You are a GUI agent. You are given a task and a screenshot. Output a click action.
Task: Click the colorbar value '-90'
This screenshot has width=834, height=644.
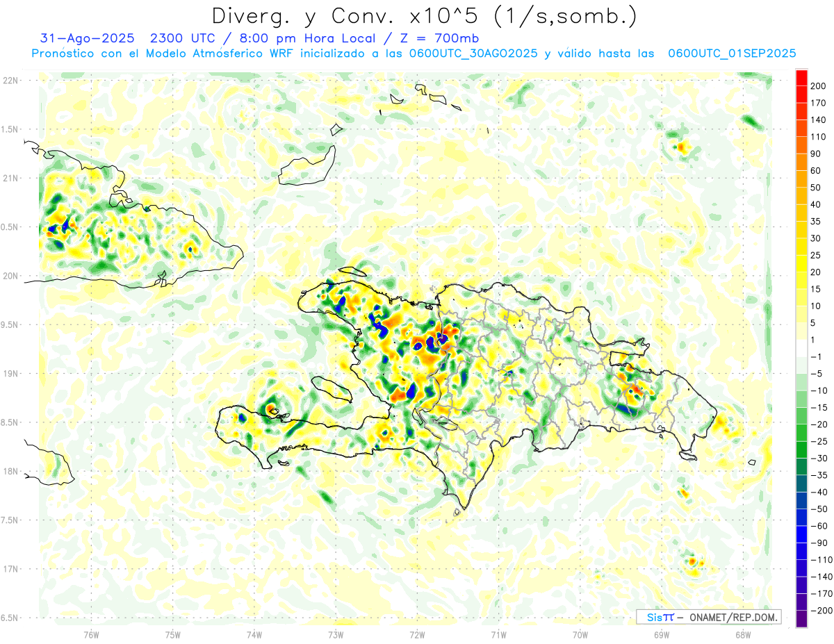click(819, 543)
